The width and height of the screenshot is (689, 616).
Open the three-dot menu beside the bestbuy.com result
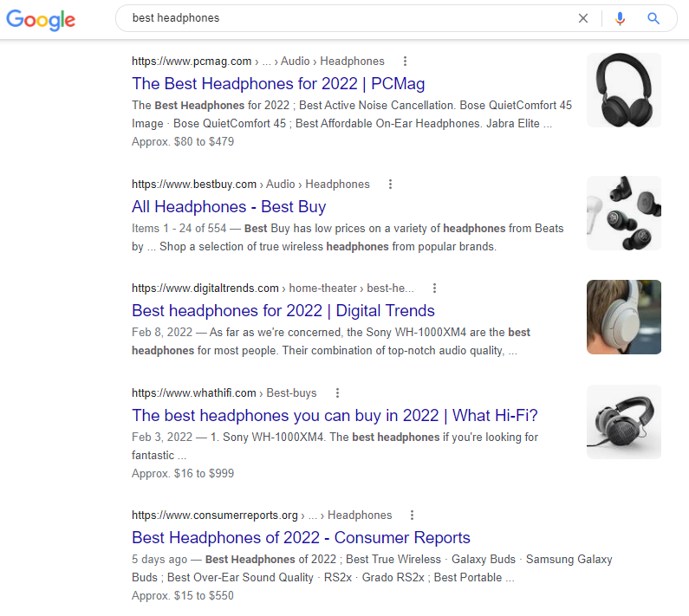[x=390, y=184]
